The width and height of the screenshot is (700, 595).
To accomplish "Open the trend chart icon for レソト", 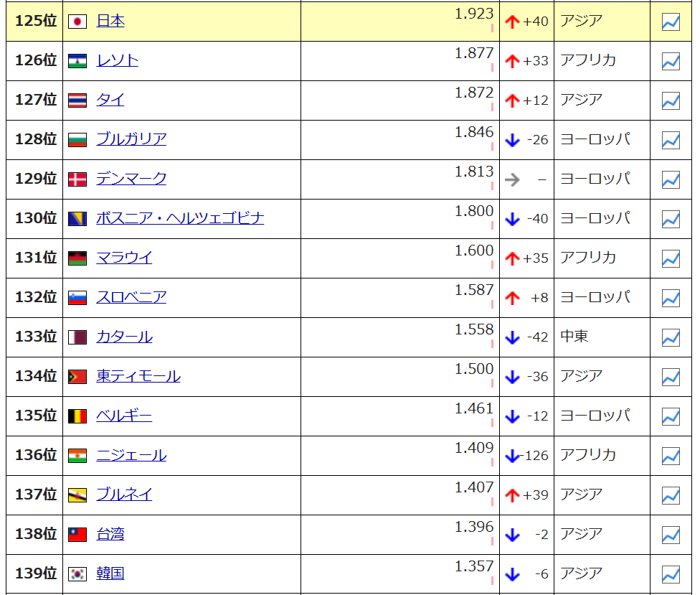I will [x=671, y=62].
